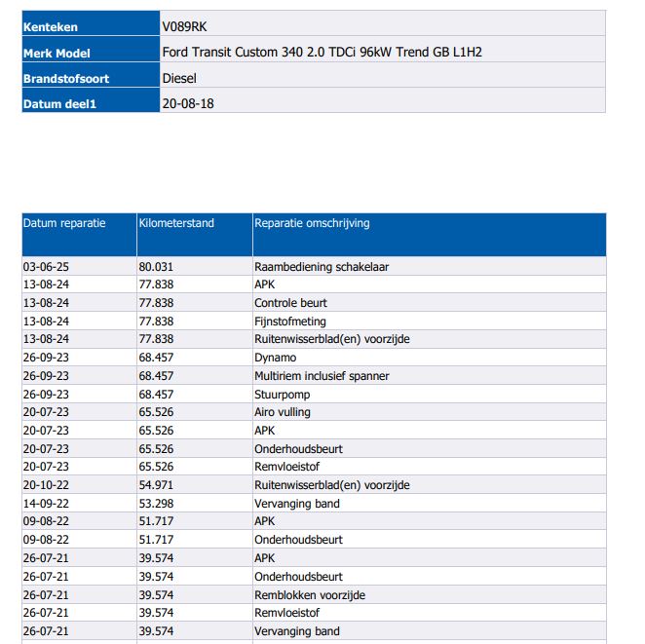Screen dimensions: 645x644
Task: Select the Diesel fuel type value
Action: [179, 78]
